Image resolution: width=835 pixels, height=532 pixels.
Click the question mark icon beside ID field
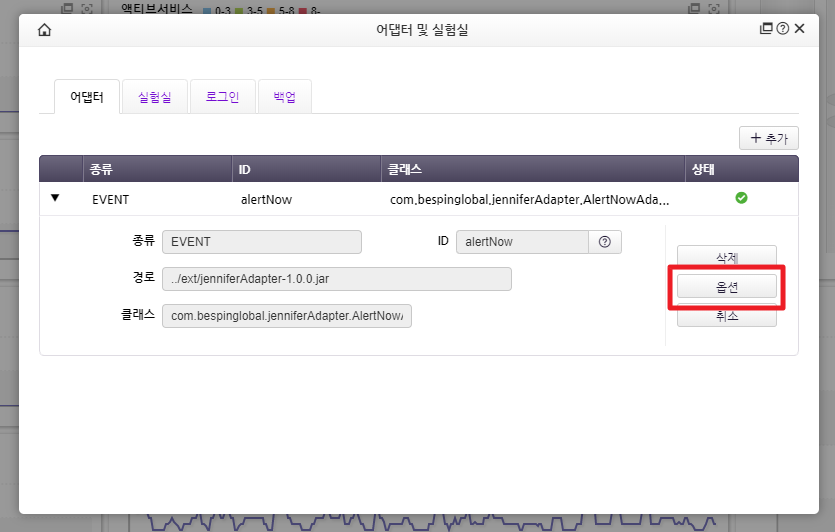[x=604, y=242]
